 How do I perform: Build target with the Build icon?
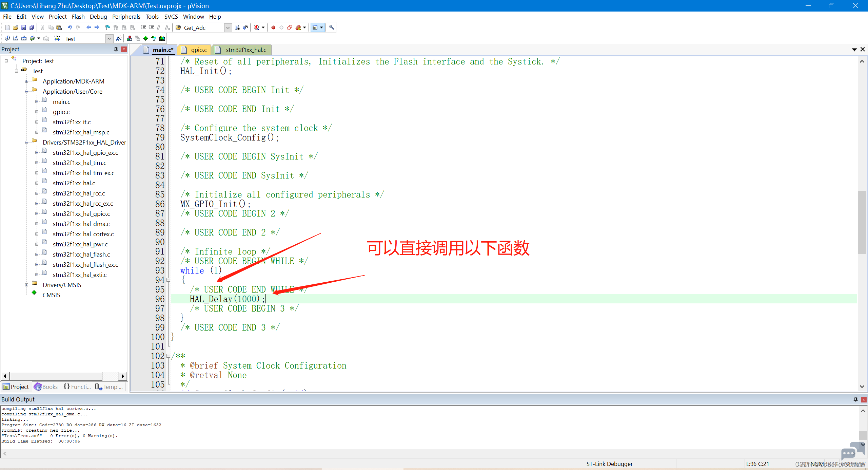(16, 38)
